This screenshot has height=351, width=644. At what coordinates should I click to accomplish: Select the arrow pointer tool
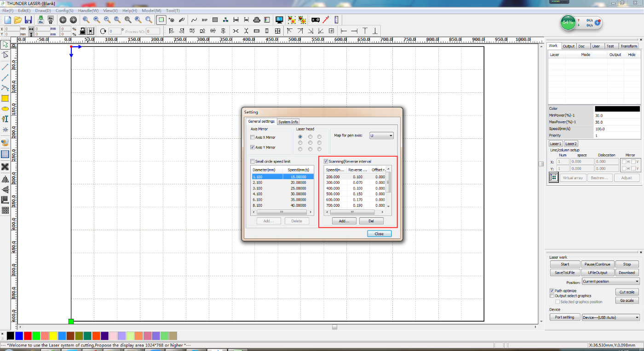pos(5,45)
